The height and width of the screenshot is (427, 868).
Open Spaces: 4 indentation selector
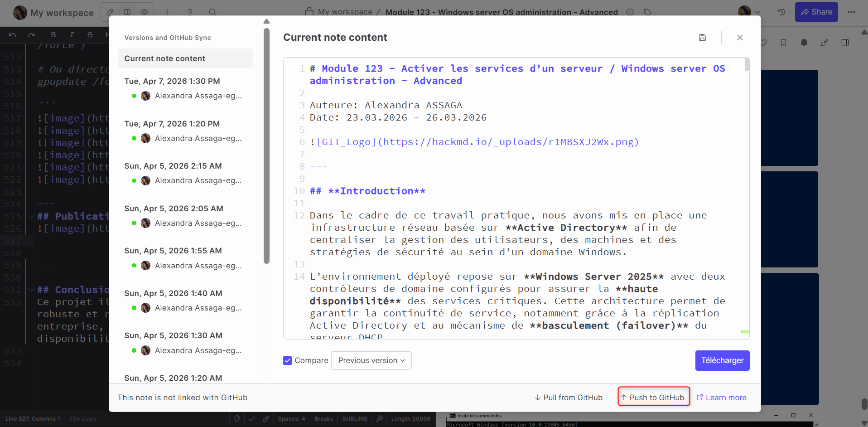291,419
